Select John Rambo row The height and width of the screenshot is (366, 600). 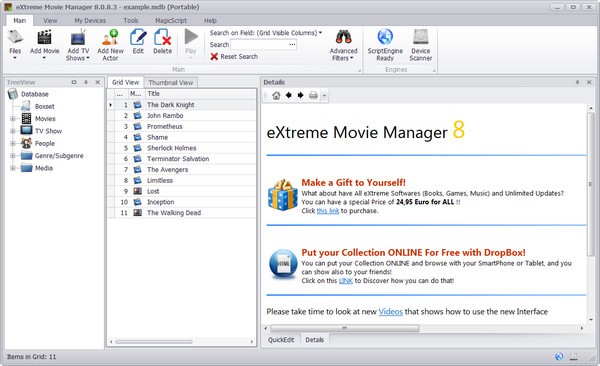pos(182,116)
